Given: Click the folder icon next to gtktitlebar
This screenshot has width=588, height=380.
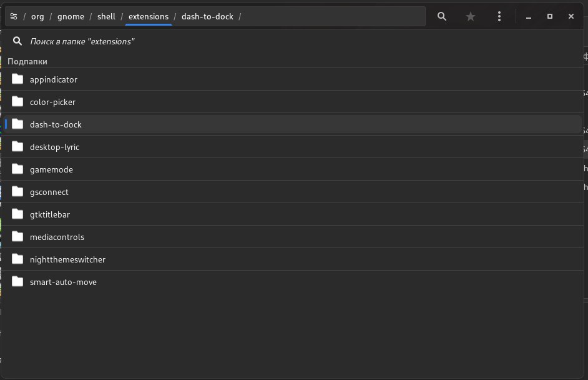Looking at the screenshot, I should pyautogui.click(x=17, y=214).
